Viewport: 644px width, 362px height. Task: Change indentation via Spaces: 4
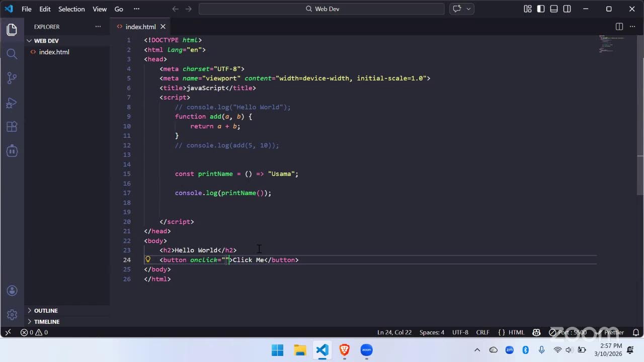(432, 332)
